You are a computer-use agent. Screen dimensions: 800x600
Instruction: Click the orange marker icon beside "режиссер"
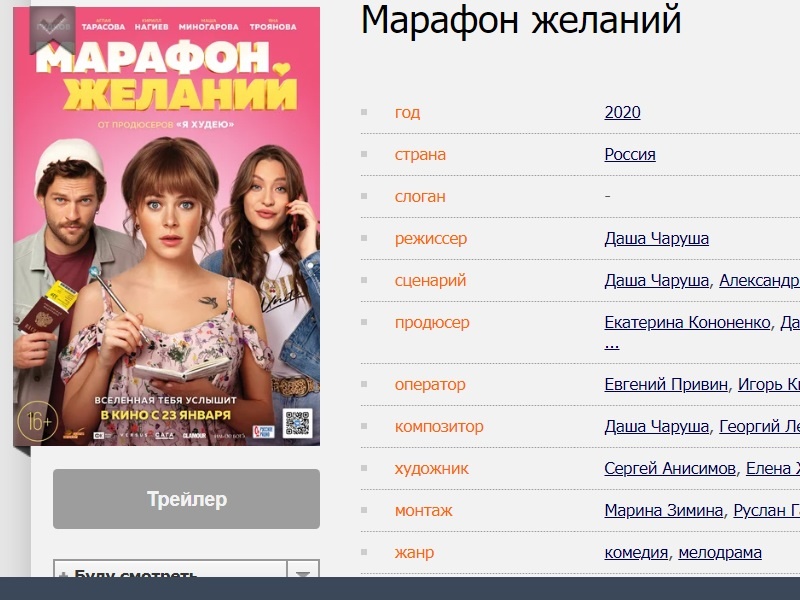[363, 239]
